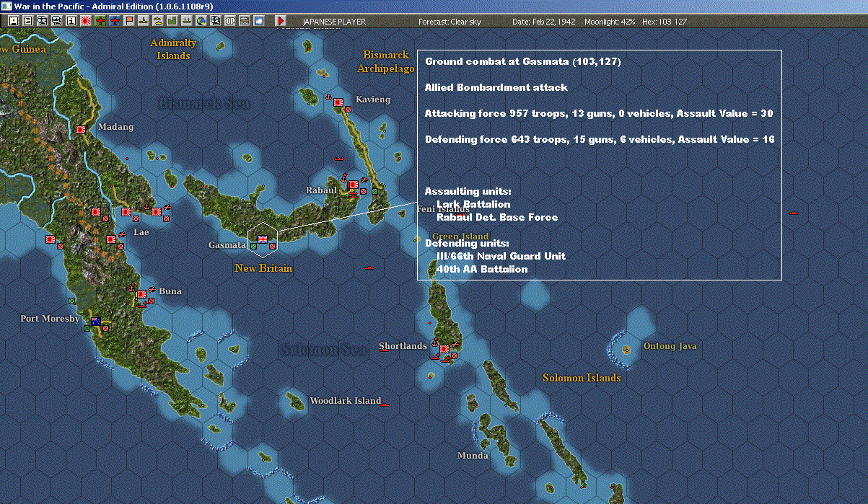The width and height of the screenshot is (868, 504).
Task: Click the green unit marker at Gasmata
Action: pos(253,247)
